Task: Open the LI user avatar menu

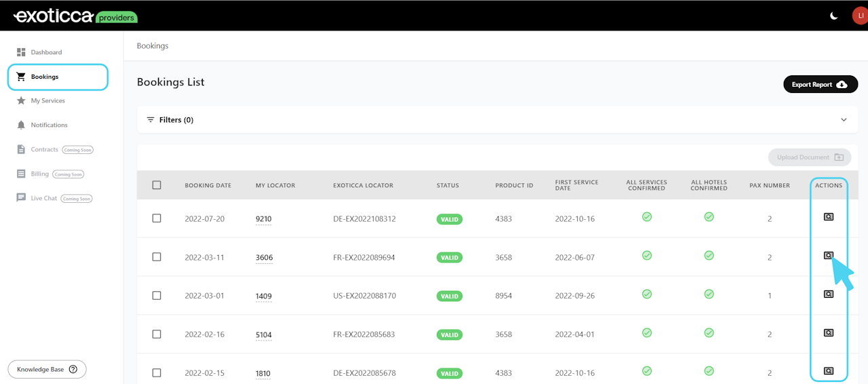Action: 861,16
